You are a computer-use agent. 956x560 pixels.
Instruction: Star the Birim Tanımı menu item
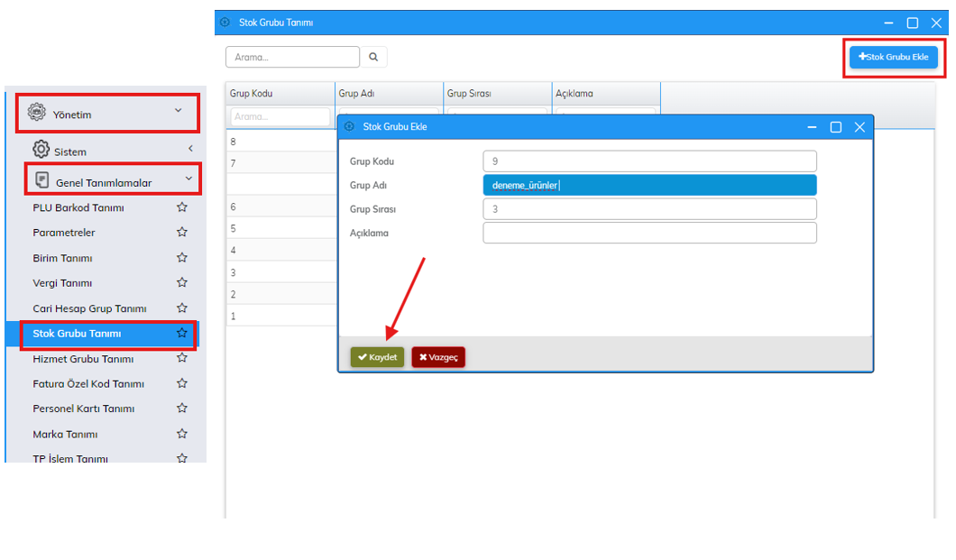(182, 258)
